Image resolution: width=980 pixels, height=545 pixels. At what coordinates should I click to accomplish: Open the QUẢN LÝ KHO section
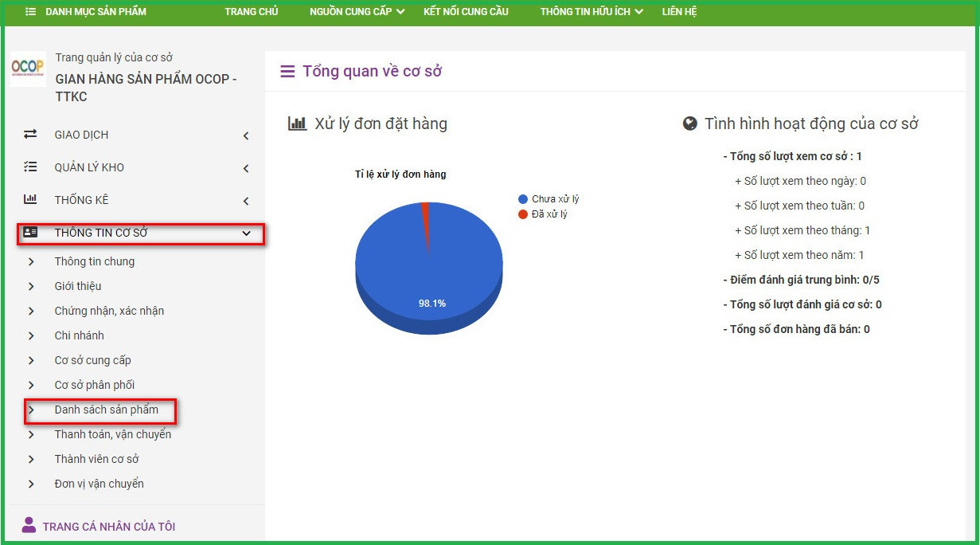click(x=89, y=167)
